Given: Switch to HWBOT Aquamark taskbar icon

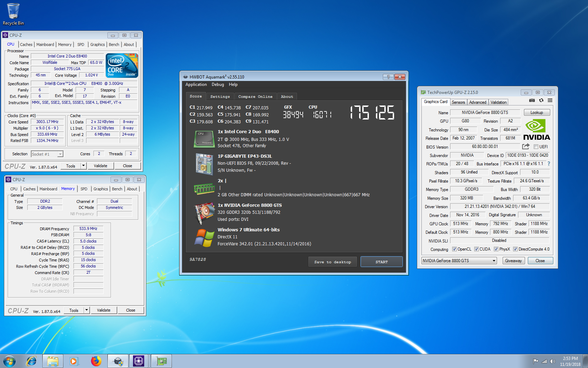Looking at the screenshot, I should click(118, 361).
